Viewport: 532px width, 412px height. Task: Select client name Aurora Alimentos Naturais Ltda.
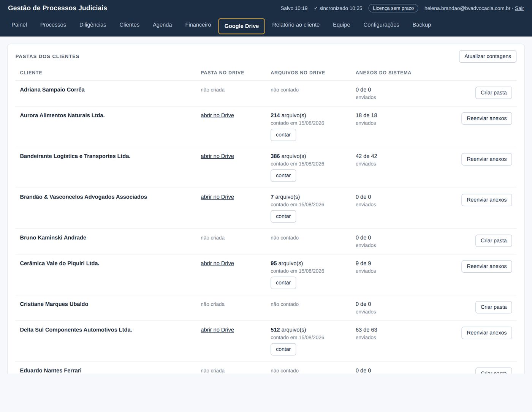point(62,115)
